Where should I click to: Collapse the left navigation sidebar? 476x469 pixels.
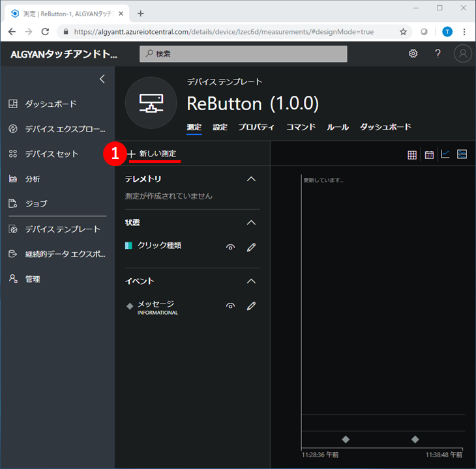tap(102, 79)
